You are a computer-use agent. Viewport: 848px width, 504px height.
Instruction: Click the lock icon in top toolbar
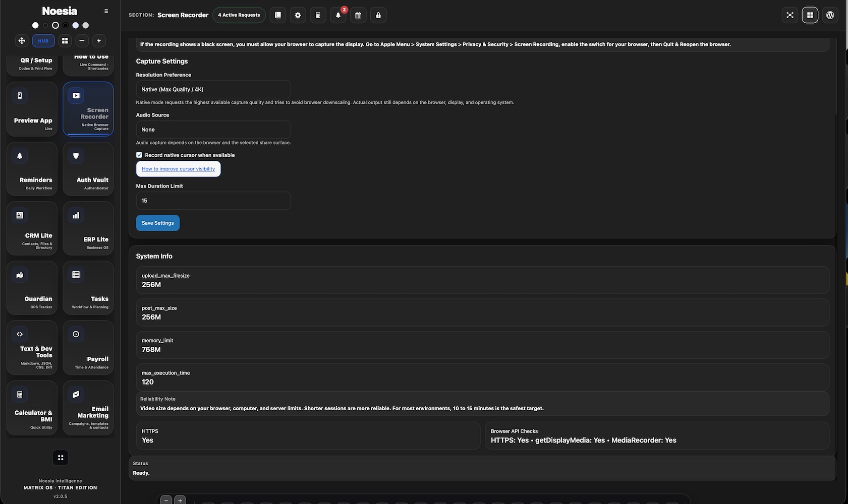point(378,15)
